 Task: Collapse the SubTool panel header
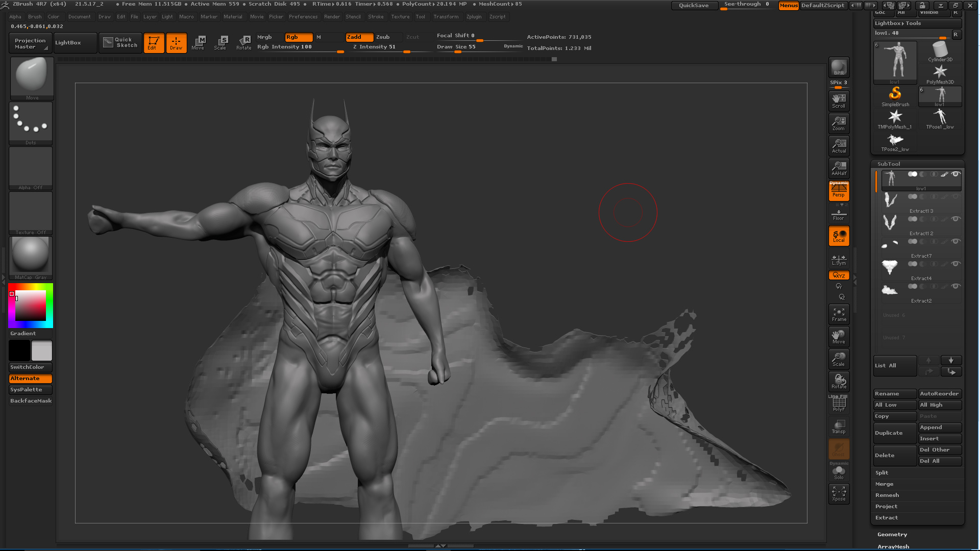tap(889, 164)
